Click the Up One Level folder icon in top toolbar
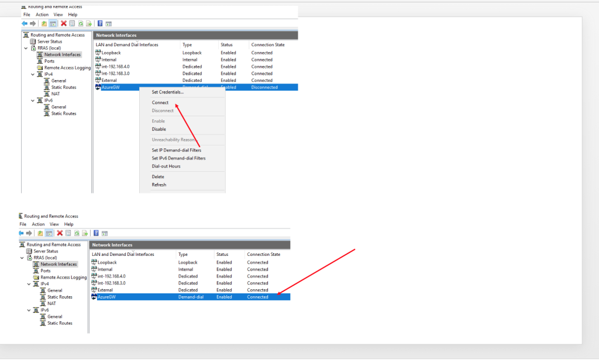The image size is (599, 364). [44, 23]
